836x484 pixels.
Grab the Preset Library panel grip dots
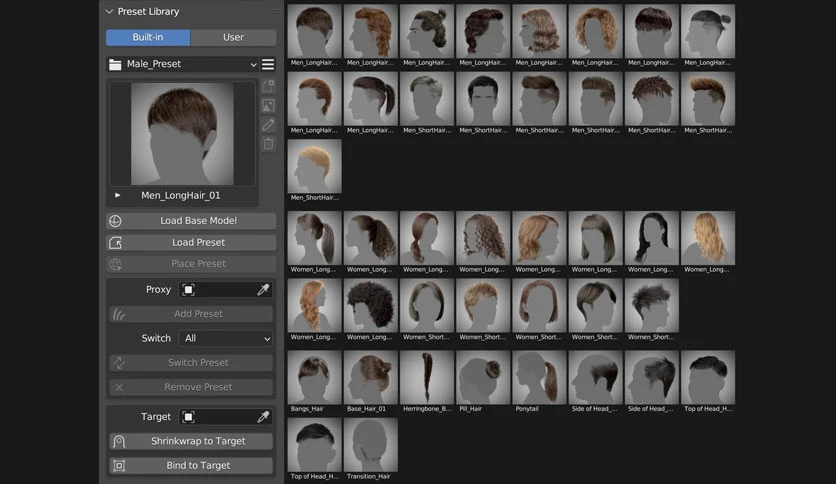click(274, 11)
